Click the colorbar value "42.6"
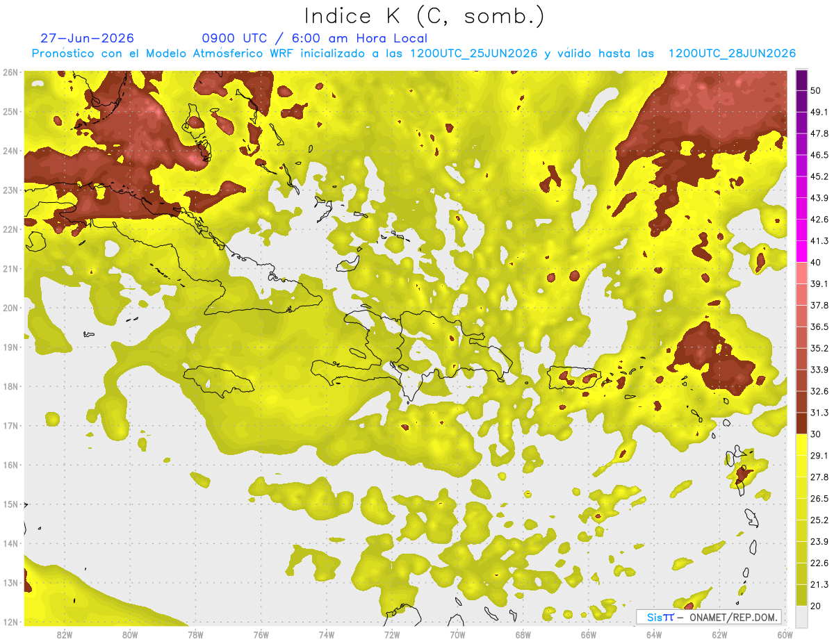Image resolution: width=834 pixels, height=644 pixels. [x=819, y=220]
